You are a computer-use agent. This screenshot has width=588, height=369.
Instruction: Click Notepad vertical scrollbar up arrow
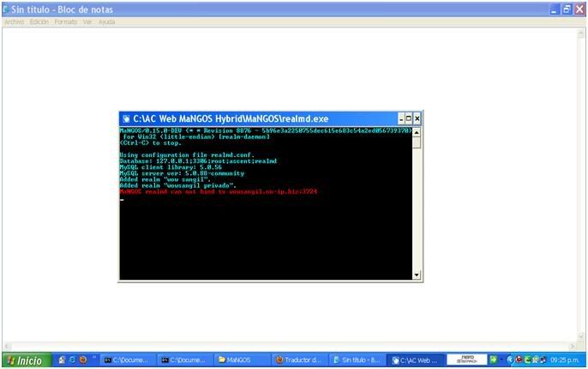point(581,33)
